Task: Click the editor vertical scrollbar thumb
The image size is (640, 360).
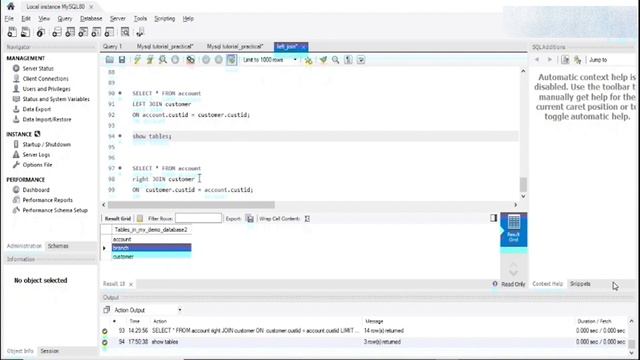Action: coord(523,184)
